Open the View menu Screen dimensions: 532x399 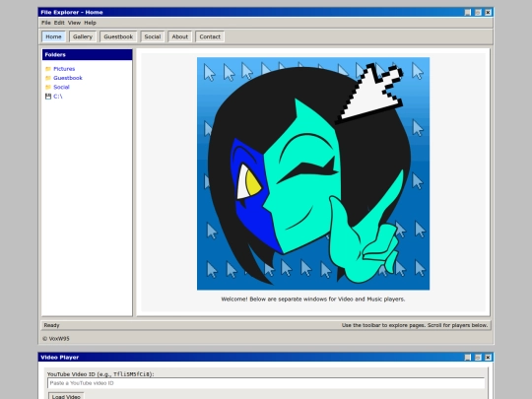(74, 23)
